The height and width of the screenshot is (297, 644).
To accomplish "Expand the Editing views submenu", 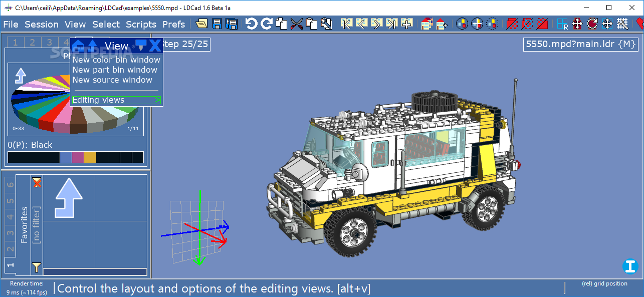I will 116,100.
